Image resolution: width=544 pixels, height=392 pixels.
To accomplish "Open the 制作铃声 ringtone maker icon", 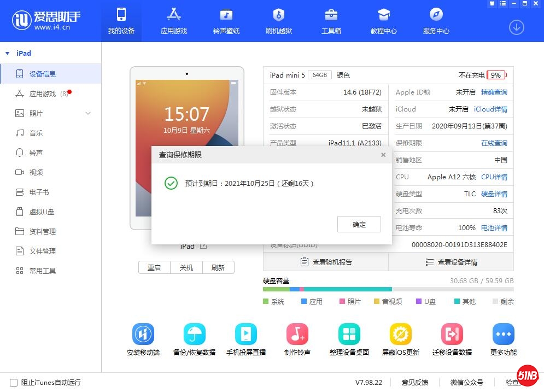I will (x=297, y=334).
